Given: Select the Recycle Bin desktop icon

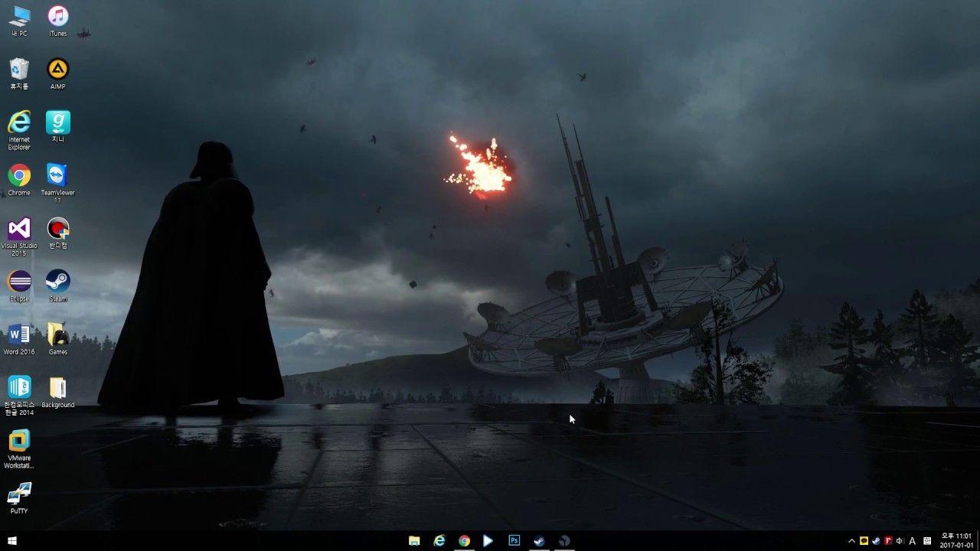Looking at the screenshot, I should pyautogui.click(x=19, y=74).
